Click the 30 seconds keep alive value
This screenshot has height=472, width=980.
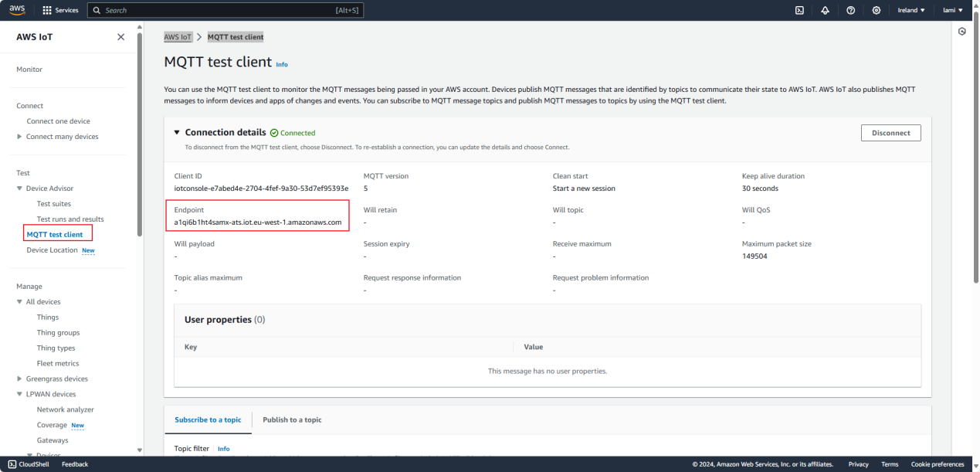pos(760,188)
